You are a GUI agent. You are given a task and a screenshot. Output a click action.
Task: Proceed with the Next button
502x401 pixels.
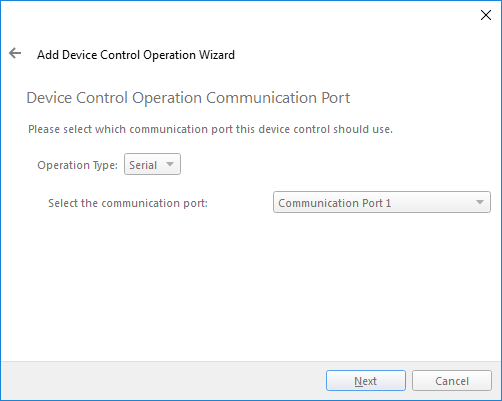(366, 380)
